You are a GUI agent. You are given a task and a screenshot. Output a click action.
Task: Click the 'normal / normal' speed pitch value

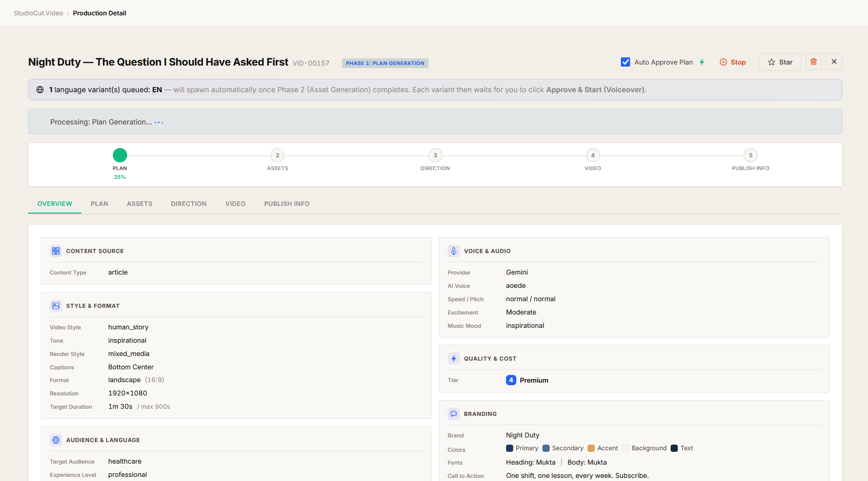click(531, 299)
